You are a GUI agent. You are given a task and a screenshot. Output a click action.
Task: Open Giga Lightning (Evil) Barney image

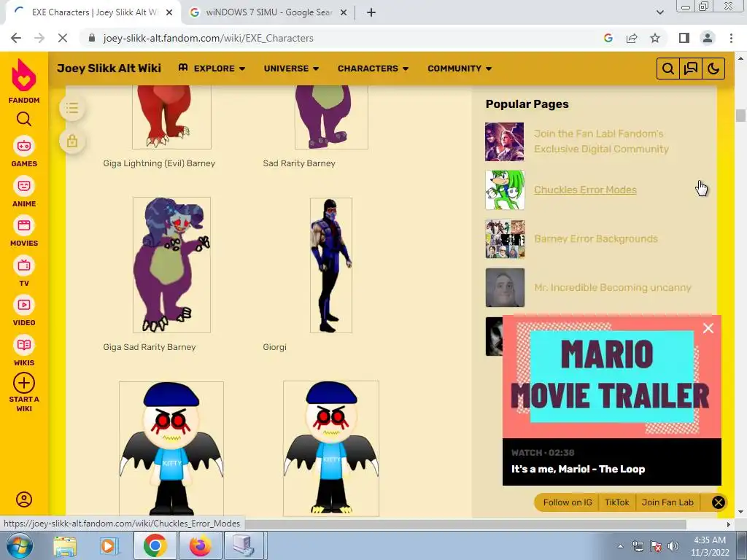[x=171, y=117]
